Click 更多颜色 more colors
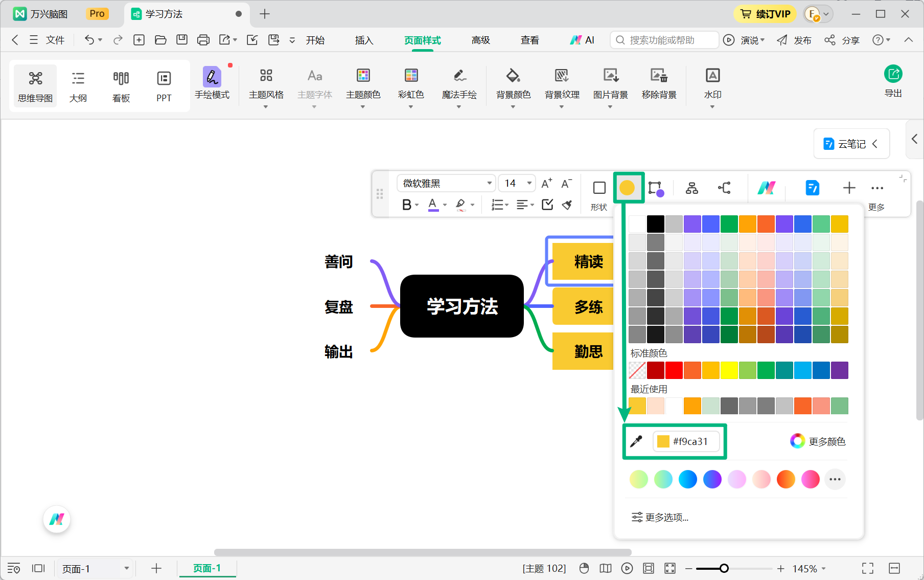The image size is (924, 580). tap(818, 441)
